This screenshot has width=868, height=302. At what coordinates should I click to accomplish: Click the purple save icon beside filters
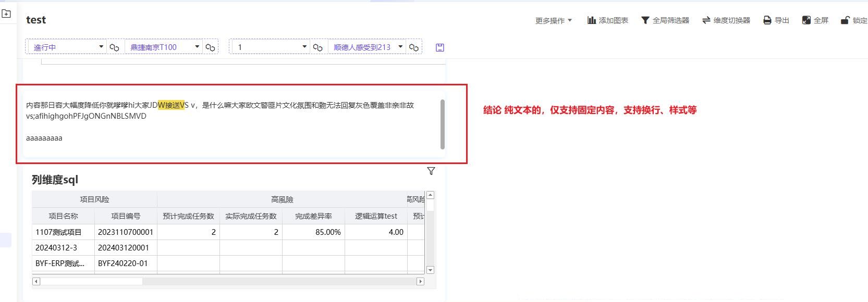(440, 47)
